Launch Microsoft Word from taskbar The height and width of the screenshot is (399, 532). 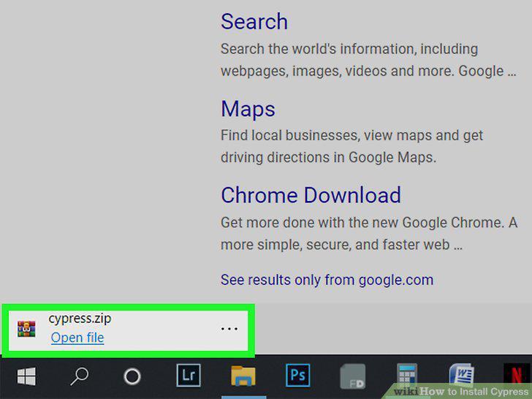(x=461, y=376)
